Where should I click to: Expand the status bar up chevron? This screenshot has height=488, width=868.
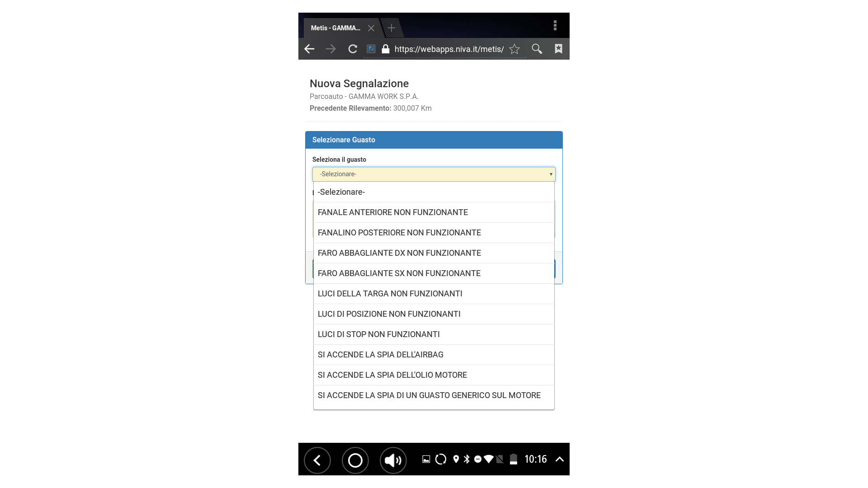pyautogui.click(x=559, y=459)
